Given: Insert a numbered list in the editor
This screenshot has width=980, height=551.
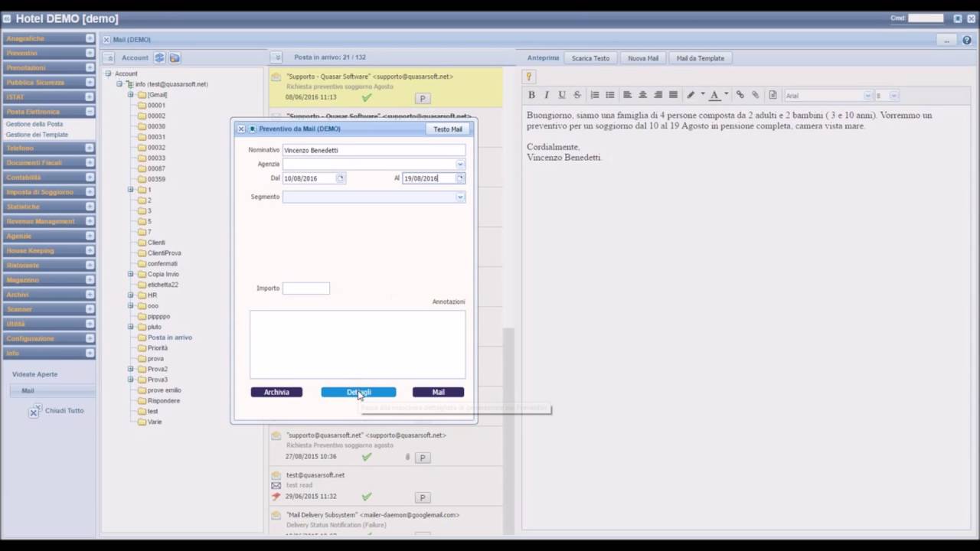Looking at the screenshot, I should tap(595, 95).
